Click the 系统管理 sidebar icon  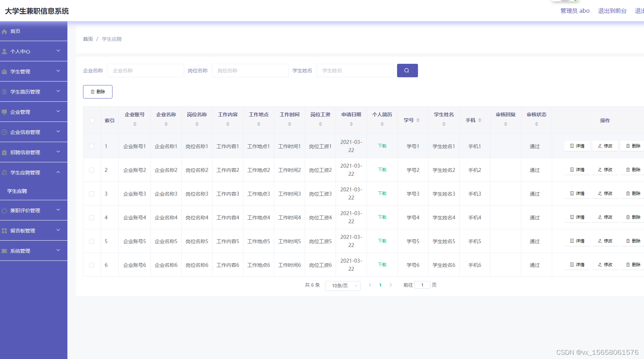tap(4, 251)
